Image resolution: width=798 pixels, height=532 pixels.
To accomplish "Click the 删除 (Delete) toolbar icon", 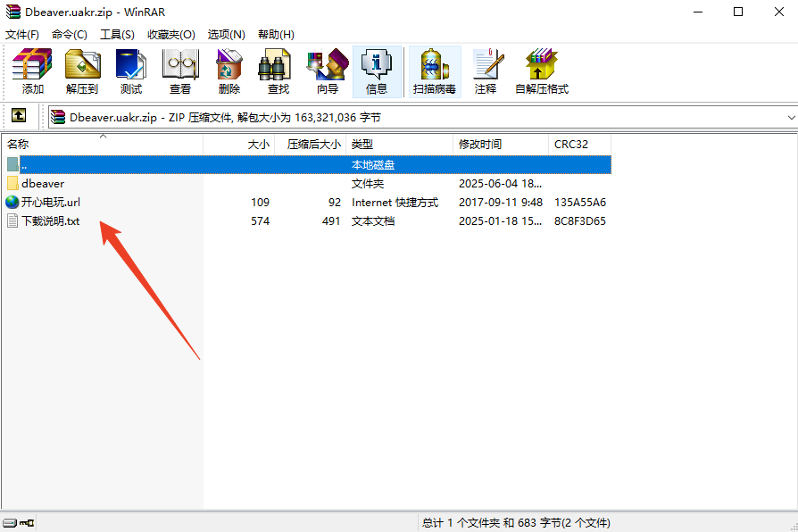I will (229, 71).
